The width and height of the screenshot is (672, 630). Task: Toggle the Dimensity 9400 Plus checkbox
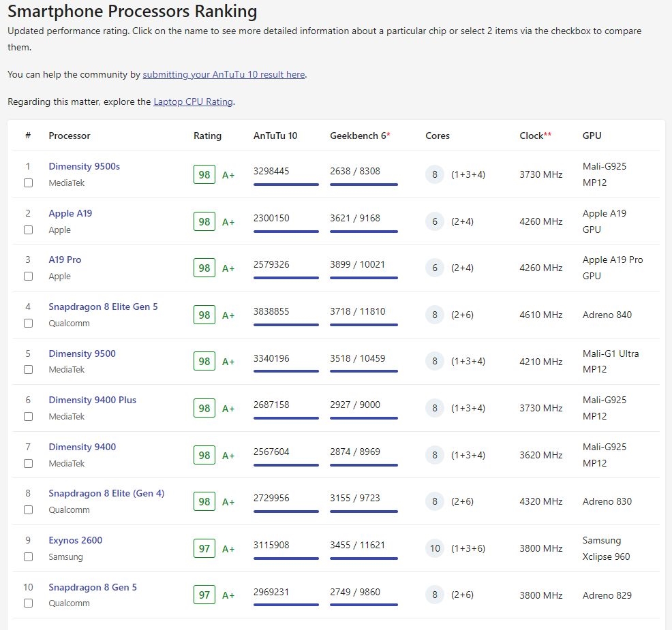tap(28, 417)
